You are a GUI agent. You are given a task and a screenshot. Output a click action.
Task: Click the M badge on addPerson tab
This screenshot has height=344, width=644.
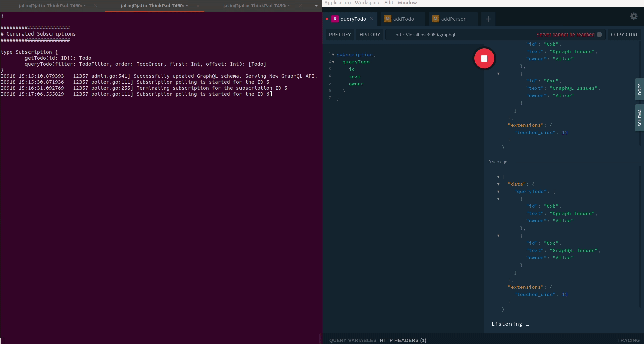435,19
